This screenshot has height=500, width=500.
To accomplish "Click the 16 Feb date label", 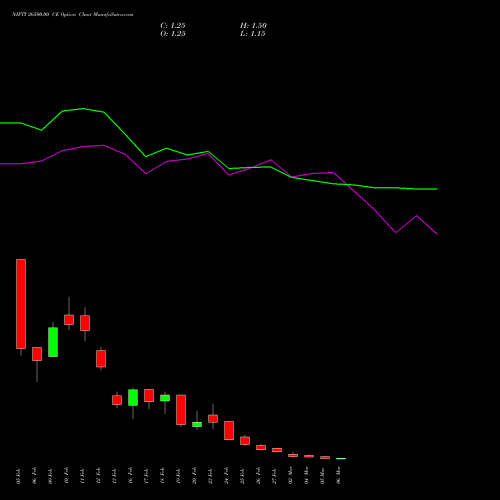I will pos(130,476).
